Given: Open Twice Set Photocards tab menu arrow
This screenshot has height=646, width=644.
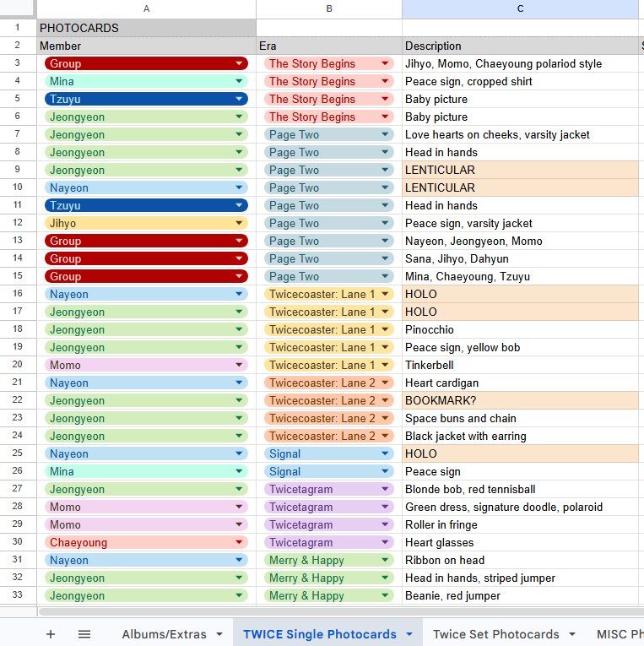Looking at the screenshot, I should 572,634.
